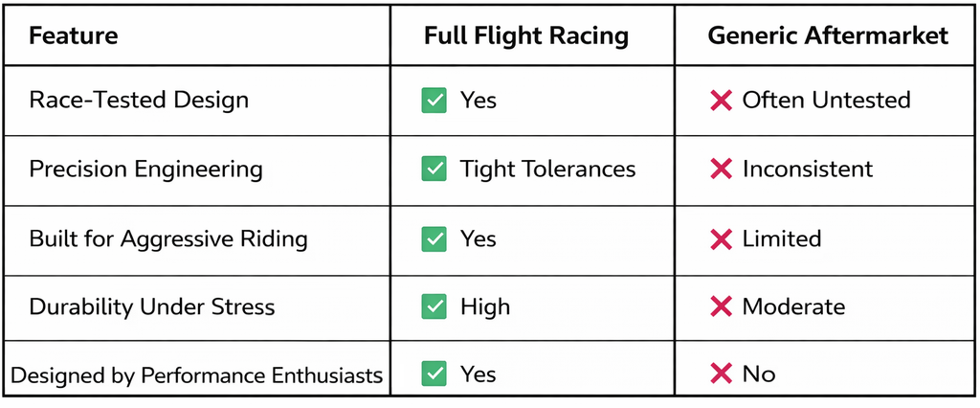Viewport: 980px width, 408px height.
Task: Click the red X beside No
Action: 721,374
